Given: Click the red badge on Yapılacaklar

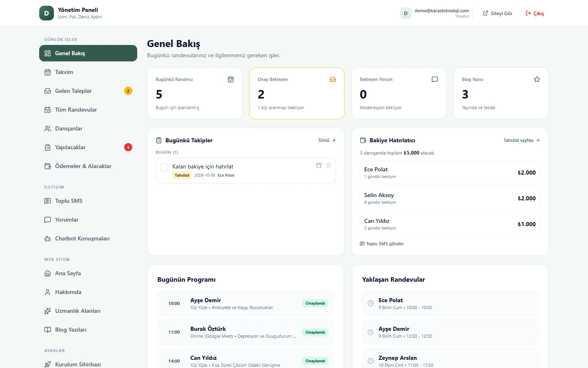Looking at the screenshot, I should (128, 147).
